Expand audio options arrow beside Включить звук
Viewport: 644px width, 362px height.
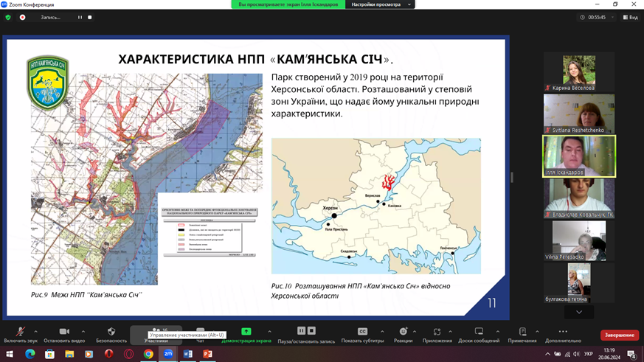coord(35,331)
